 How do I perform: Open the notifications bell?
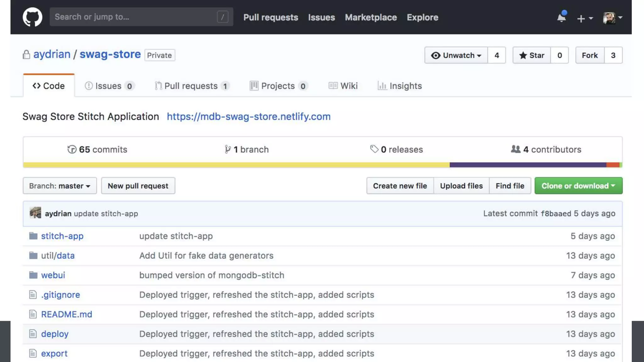click(x=562, y=17)
